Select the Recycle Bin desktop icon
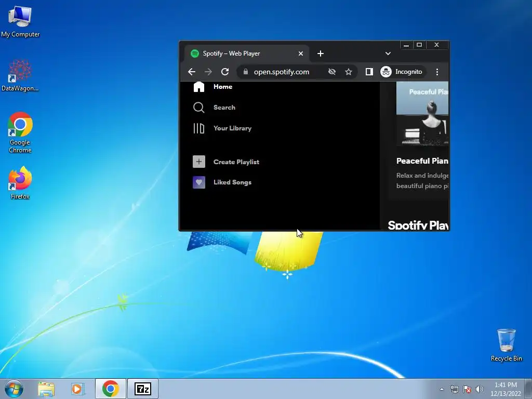The width and height of the screenshot is (532, 399). (506, 345)
